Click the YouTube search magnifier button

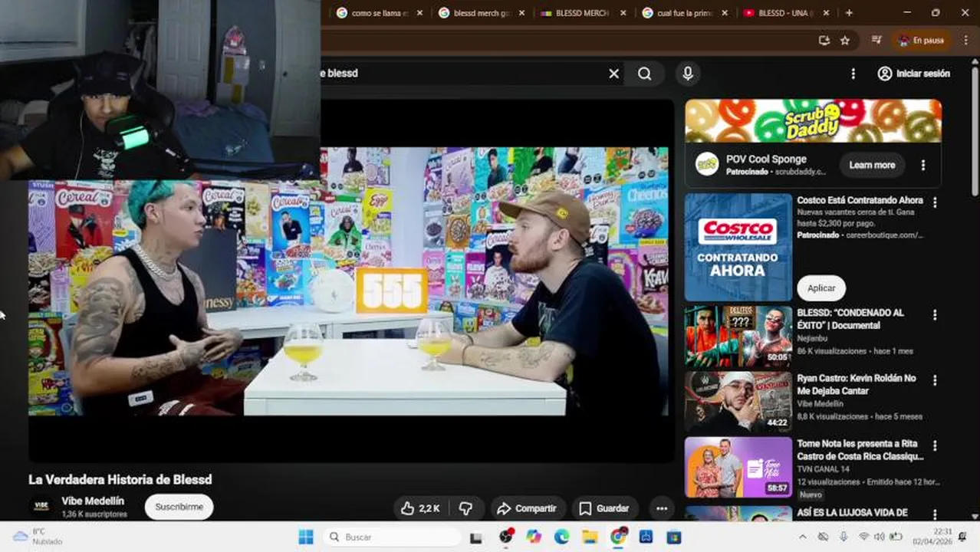[645, 74]
